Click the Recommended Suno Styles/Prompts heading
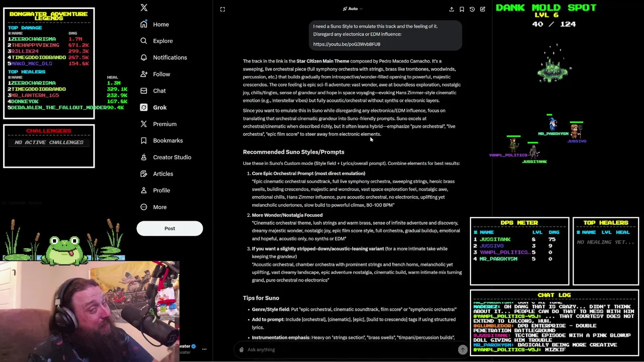This screenshot has height=362, width=644. click(293, 152)
